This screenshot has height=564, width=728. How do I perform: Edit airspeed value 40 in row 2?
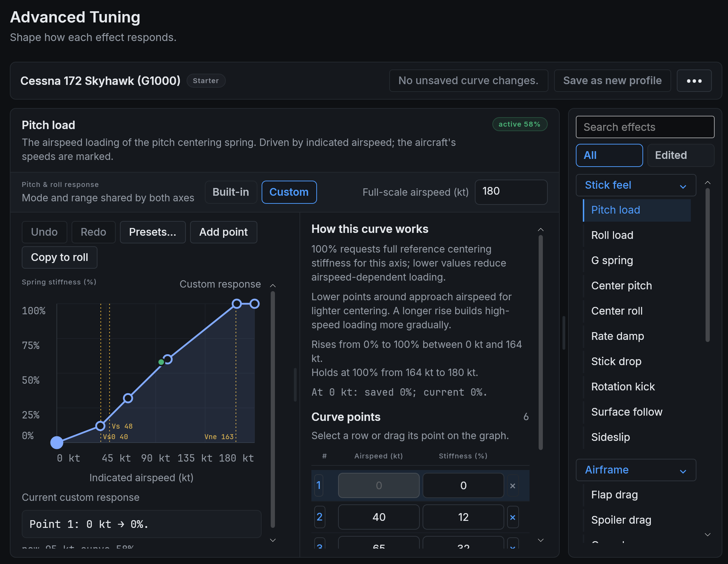point(379,517)
